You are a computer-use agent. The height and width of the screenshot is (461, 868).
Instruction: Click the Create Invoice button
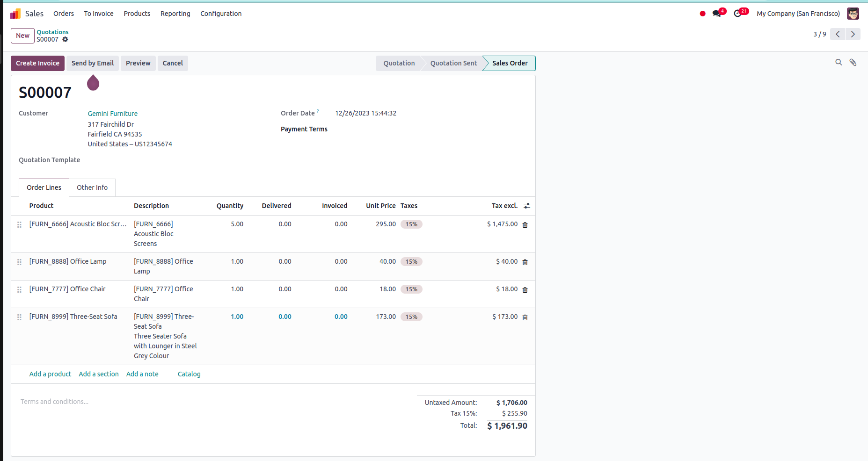click(37, 63)
